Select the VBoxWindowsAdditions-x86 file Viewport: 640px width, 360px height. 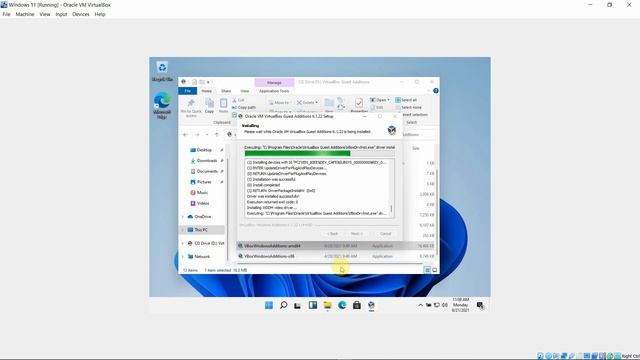click(x=336, y=256)
